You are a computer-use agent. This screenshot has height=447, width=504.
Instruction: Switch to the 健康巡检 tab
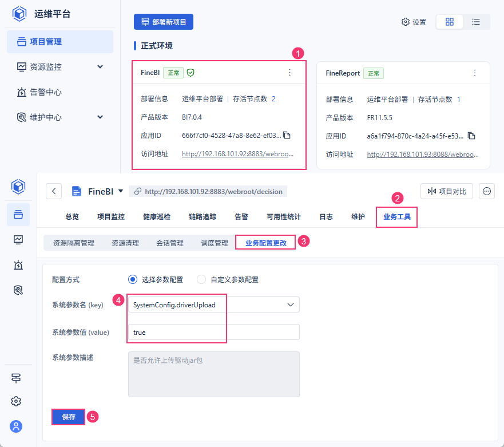(157, 217)
